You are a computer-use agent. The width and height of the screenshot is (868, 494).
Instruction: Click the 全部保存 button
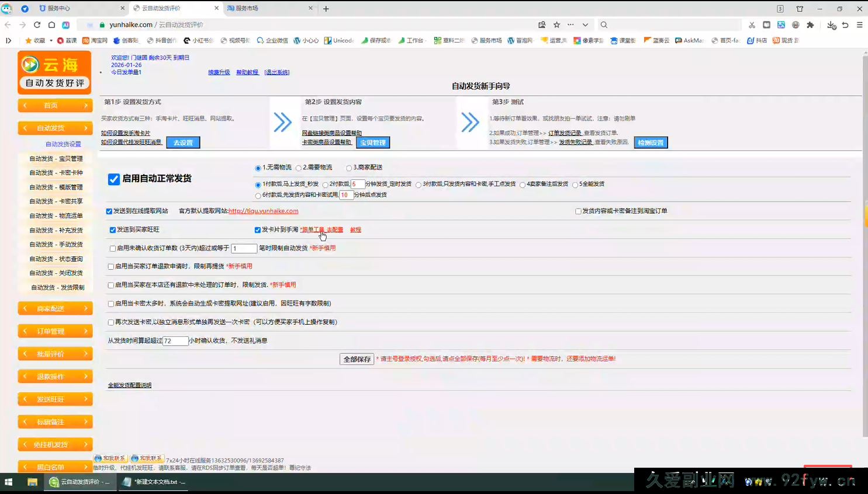point(357,359)
